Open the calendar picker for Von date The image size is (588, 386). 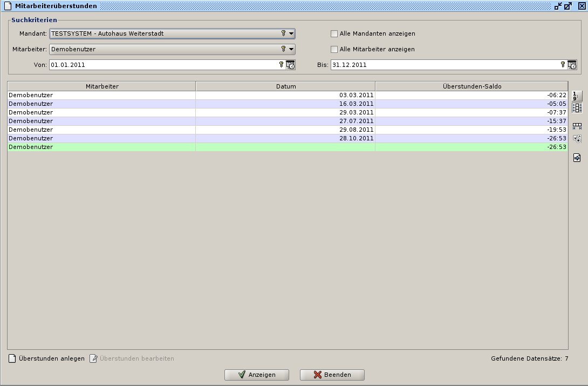[x=290, y=65]
